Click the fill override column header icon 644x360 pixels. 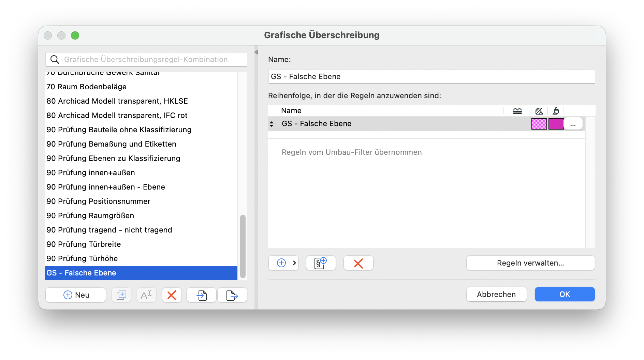pyautogui.click(x=539, y=111)
